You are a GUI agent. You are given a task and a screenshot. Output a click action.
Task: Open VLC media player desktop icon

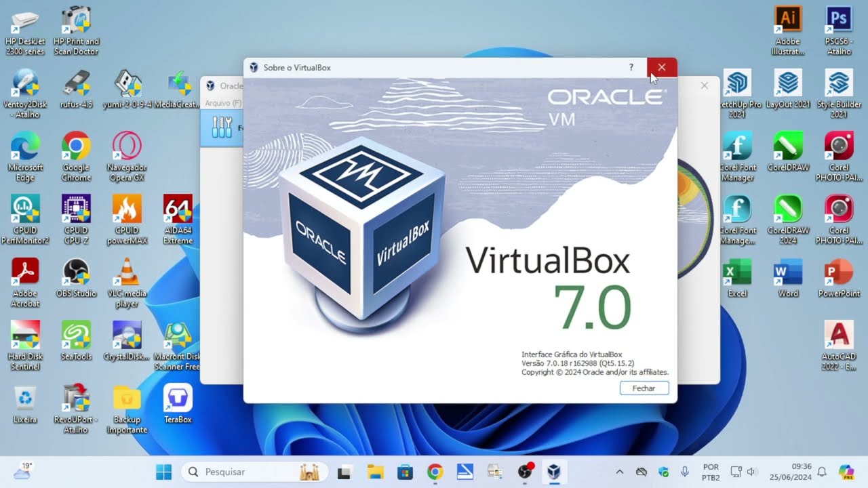(127, 283)
